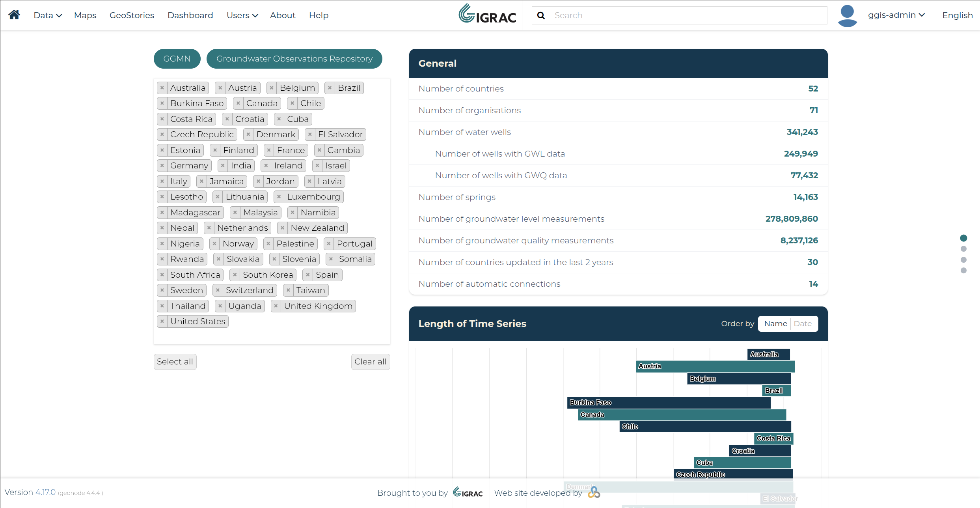Open the Data dropdown menu
This screenshot has height=508, width=980.
click(48, 15)
